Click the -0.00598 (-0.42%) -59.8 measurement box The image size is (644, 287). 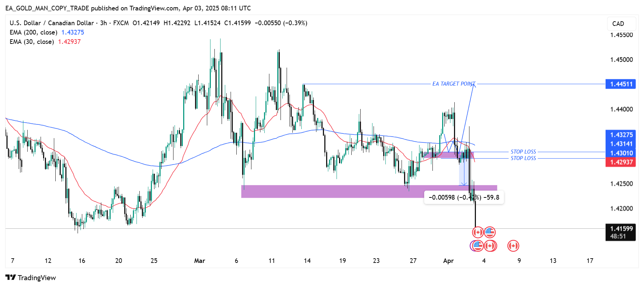tap(464, 197)
